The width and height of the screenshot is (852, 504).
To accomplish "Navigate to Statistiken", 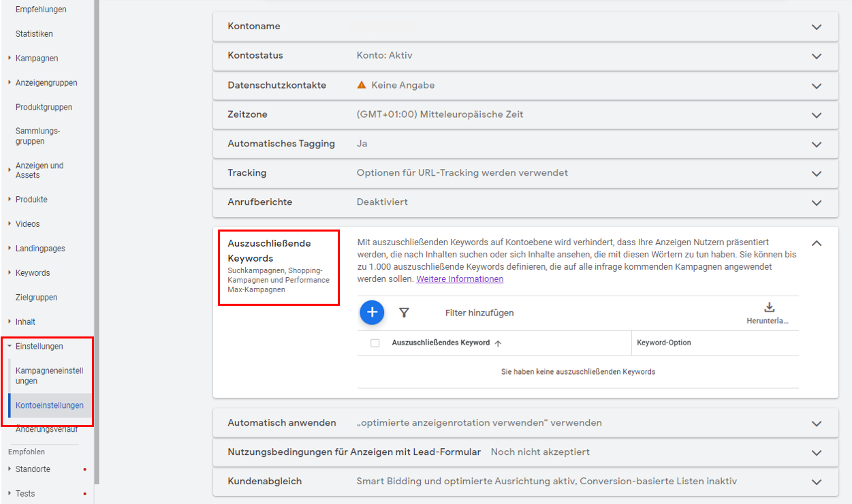I will pyautogui.click(x=35, y=33).
